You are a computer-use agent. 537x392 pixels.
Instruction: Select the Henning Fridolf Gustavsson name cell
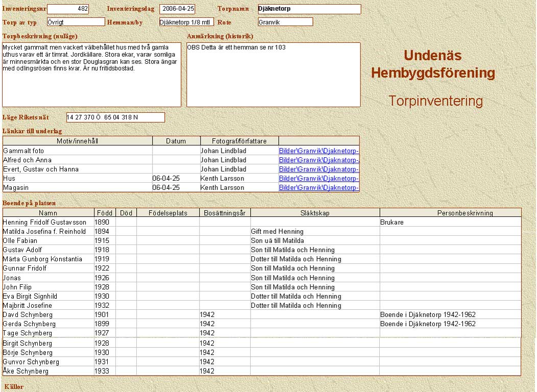pos(48,223)
